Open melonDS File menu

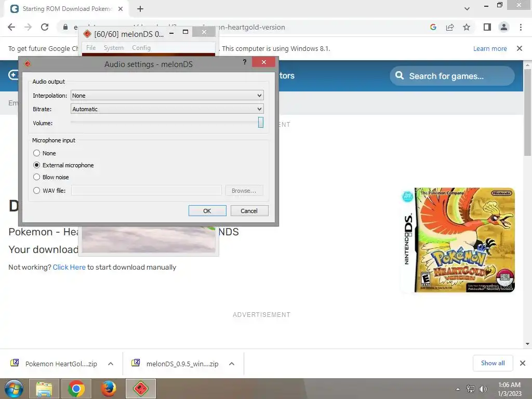tap(91, 48)
